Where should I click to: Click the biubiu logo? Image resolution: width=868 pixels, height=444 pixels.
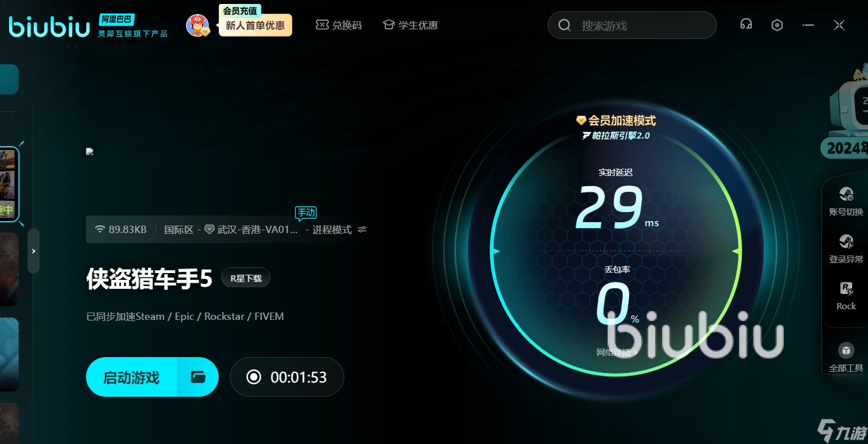(50, 27)
